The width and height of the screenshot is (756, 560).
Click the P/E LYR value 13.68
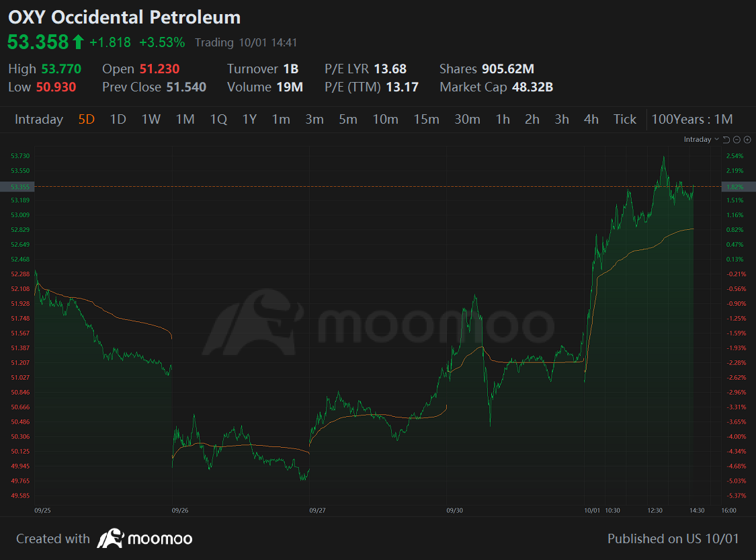click(x=390, y=69)
